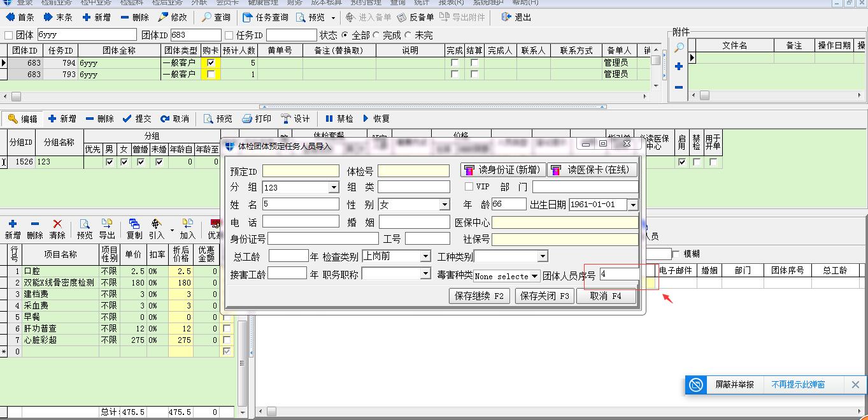Screen dimensions: 868x420
Task: Click the 附件 panel magnifier icon
Action: coord(679,47)
